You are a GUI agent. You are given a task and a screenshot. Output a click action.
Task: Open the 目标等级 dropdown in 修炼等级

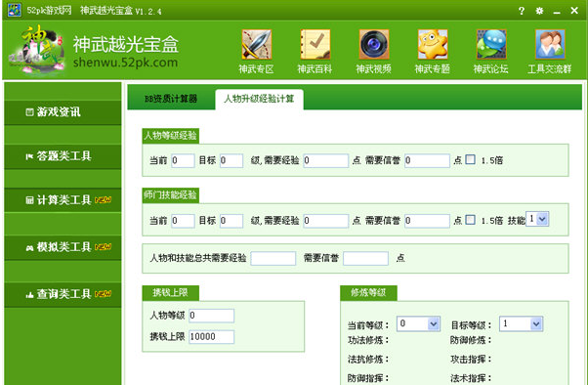tap(521, 323)
